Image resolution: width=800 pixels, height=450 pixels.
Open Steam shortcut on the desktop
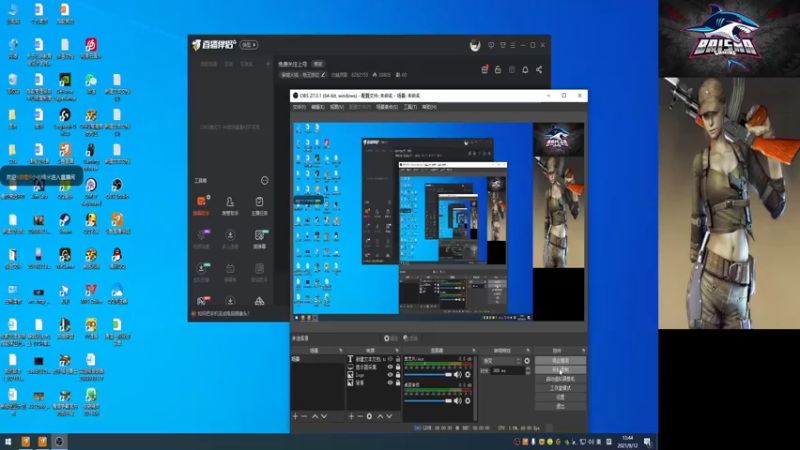click(65, 222)
